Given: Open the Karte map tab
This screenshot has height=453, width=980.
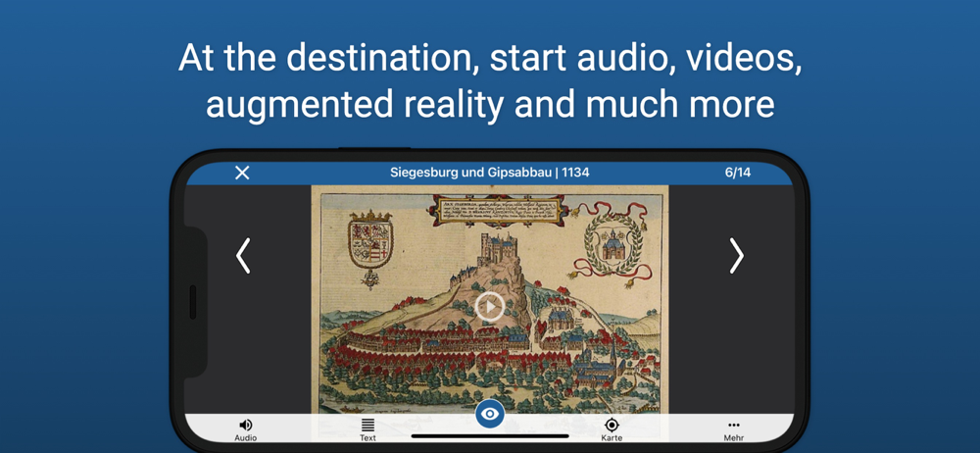Looking at the screenshot, I should (x=612, y=429).
